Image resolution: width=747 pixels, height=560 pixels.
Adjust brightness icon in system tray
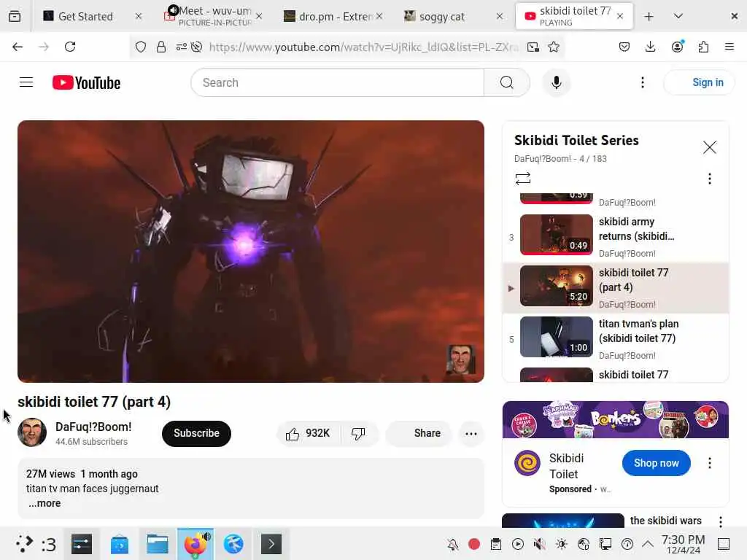[x=561, y=544]
